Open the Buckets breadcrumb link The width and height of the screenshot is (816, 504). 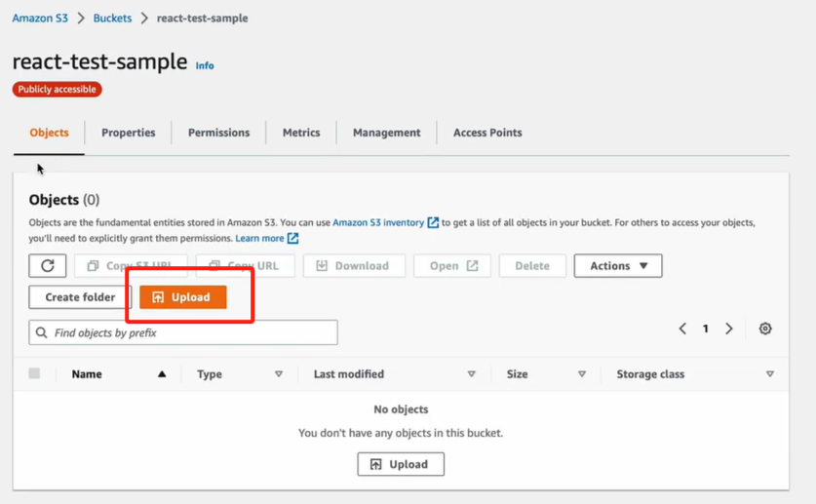(x=112, y=19)
